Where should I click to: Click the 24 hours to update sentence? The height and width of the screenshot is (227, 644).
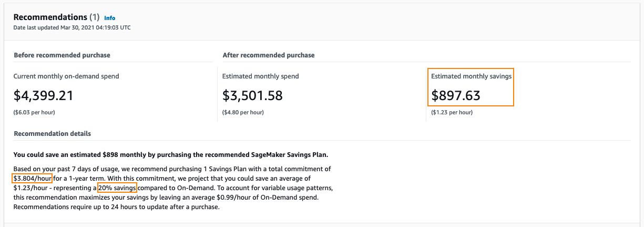tap(116, 207)
